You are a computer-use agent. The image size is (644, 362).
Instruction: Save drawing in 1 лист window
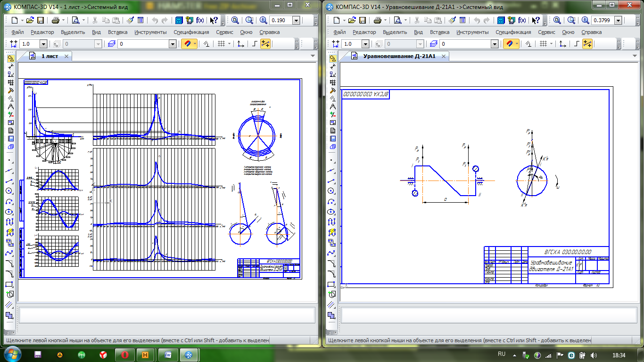coord(40,20)
